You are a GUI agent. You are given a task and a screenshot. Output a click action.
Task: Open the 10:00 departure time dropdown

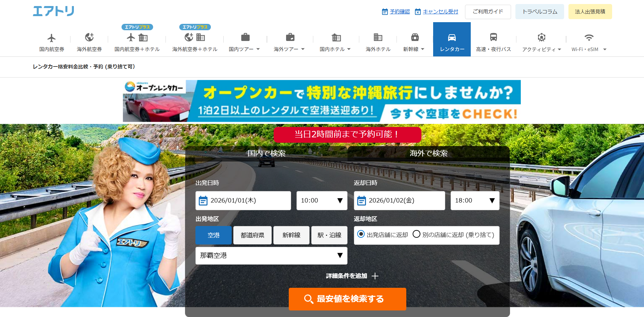tap(322, 200)
